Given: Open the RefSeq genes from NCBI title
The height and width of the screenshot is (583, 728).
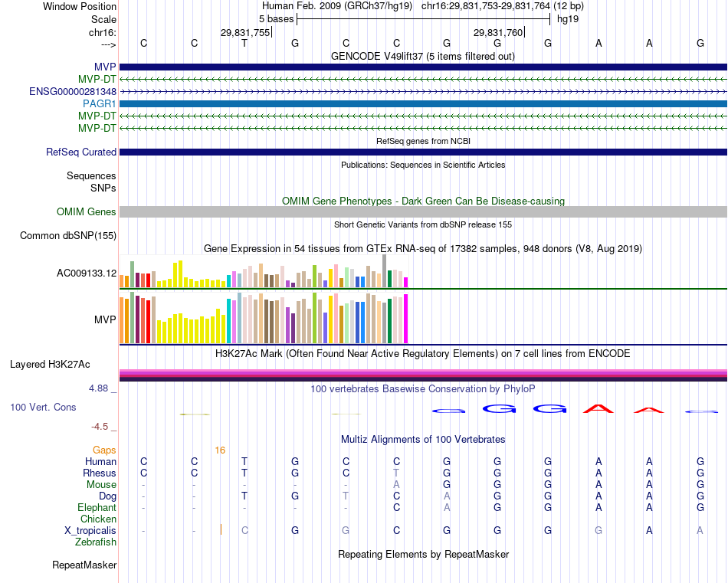Looking at the screenshot, I should [423, 141].
